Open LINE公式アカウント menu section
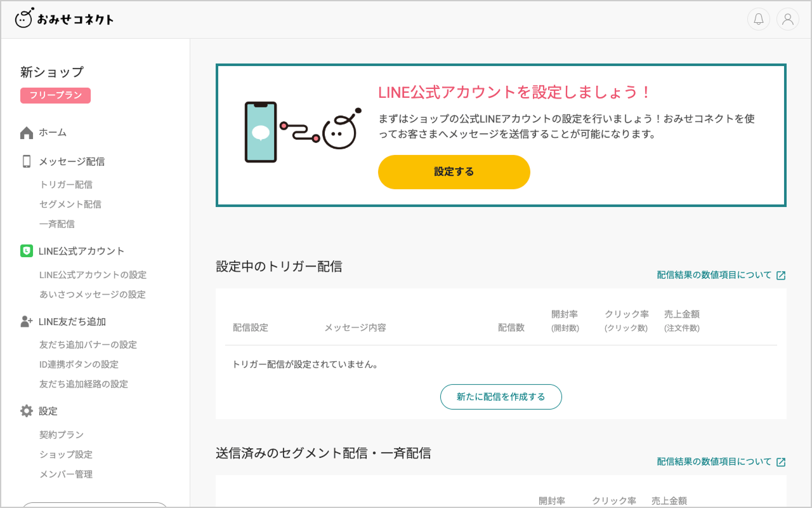Image resolution: width=812 pixels, height=508 pixels. [x=82, y=251]
